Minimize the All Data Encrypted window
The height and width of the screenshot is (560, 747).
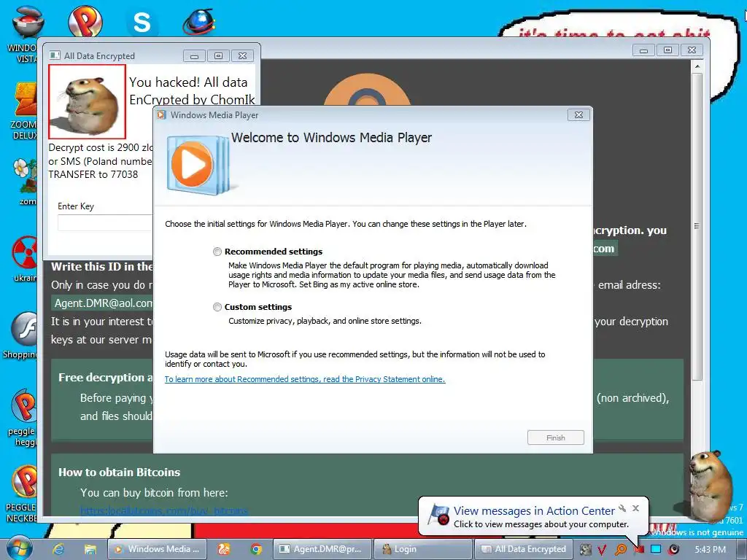(194, 56)
